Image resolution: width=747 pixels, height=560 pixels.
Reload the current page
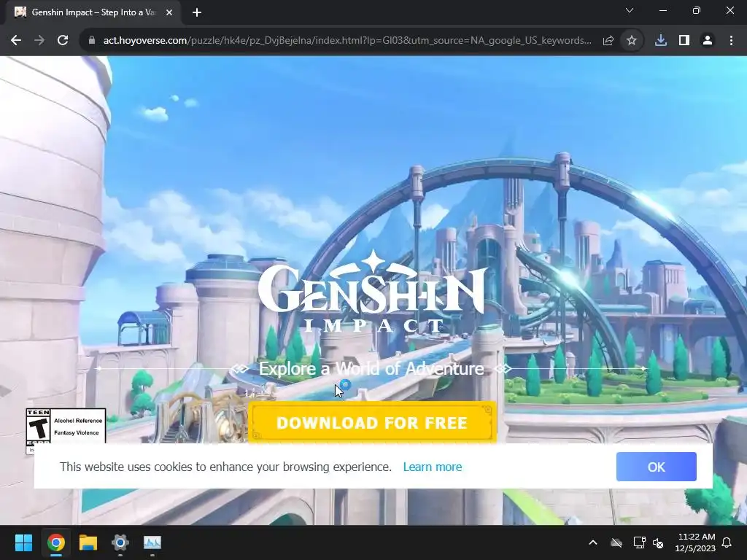click(x=63, y=41)
